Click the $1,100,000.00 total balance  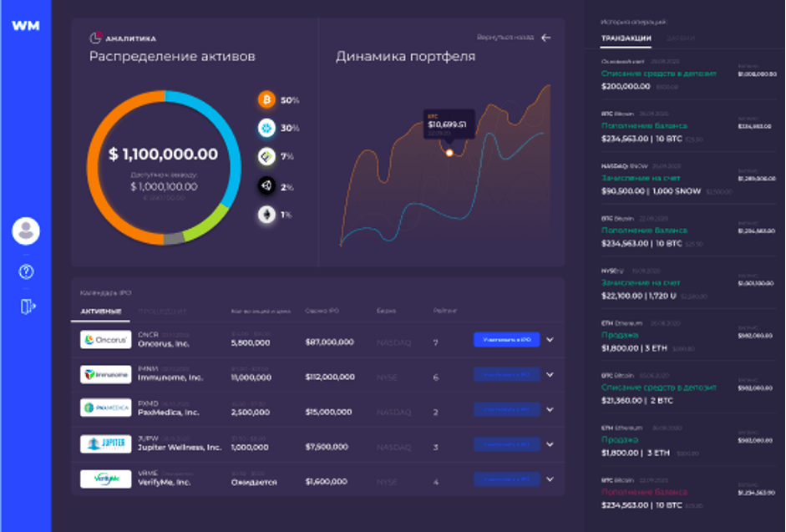[164, 154]
